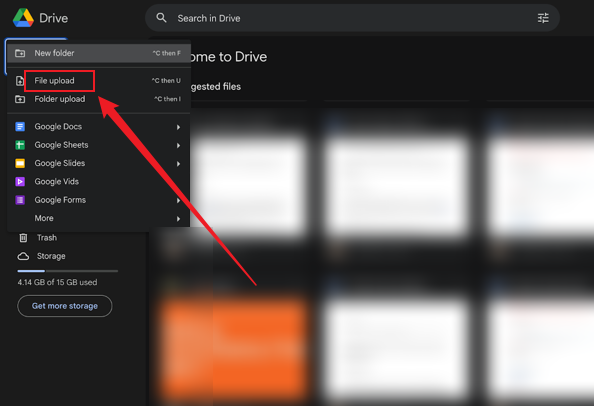Open the orange suggested file thumbnail

(233, 348)
